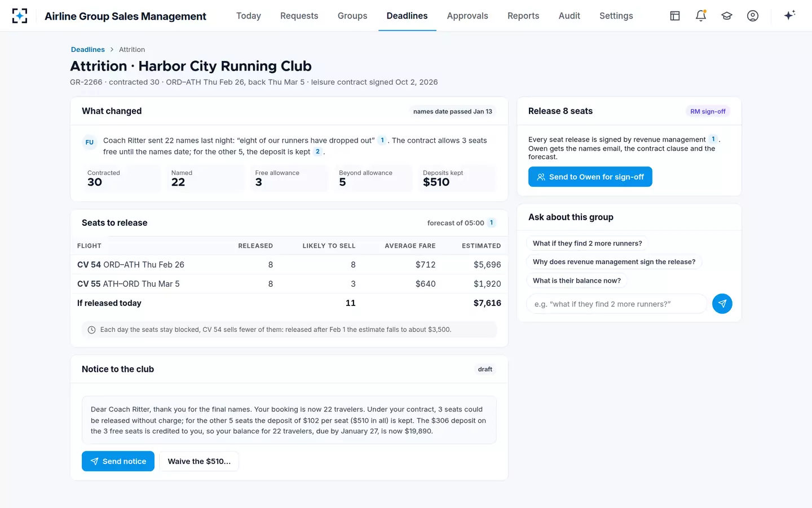812x508 pixels.
Task: Open citation 1 beside forecast of 05:00
Action: point(492,223)
